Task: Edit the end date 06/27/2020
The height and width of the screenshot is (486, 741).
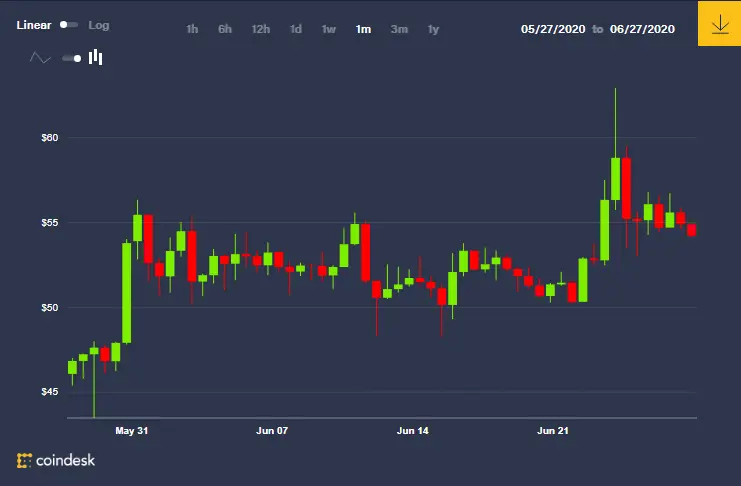Action: pyautogui.click(x=642, y=29)
